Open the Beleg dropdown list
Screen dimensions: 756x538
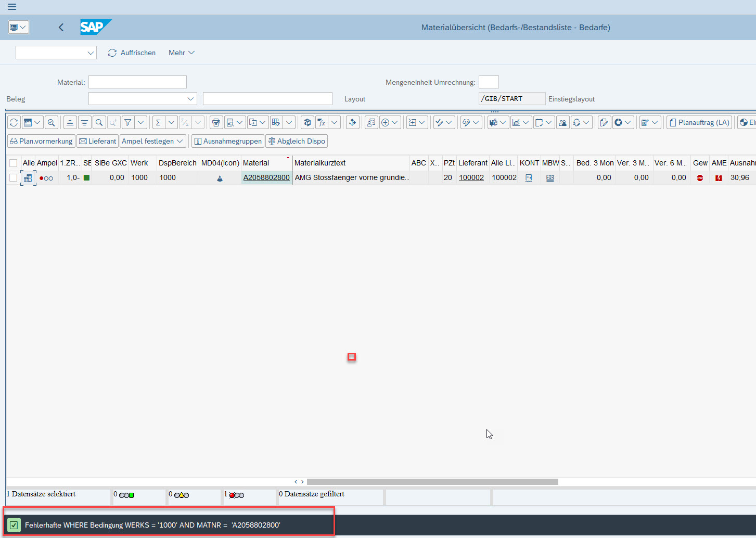coord(190,99)
